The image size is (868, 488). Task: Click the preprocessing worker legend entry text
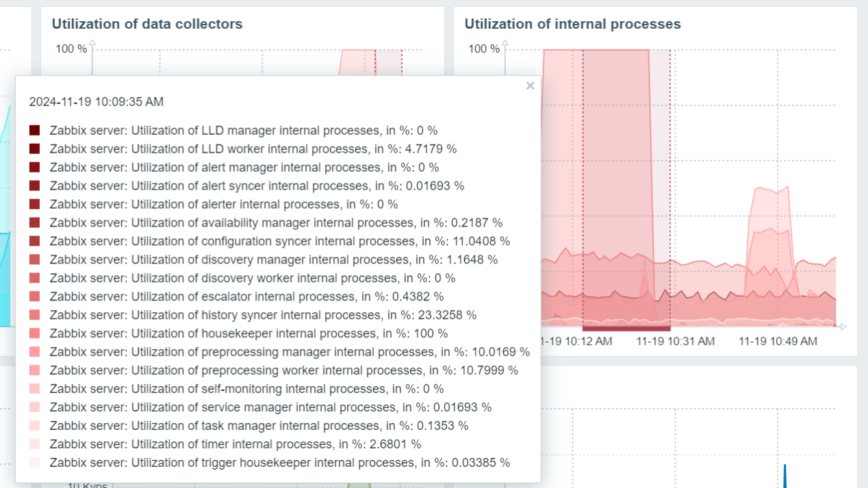pos(283,370)
